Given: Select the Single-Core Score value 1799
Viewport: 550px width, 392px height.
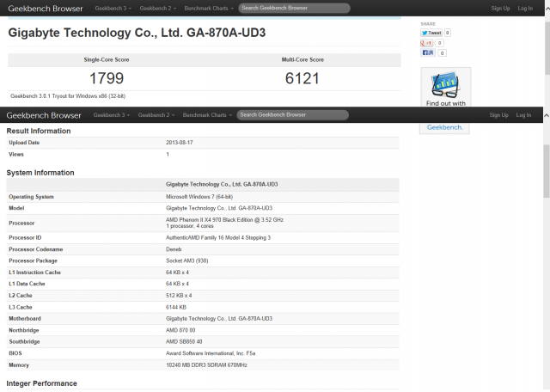Looking at the screenshot, I should [x=107, y=78].
